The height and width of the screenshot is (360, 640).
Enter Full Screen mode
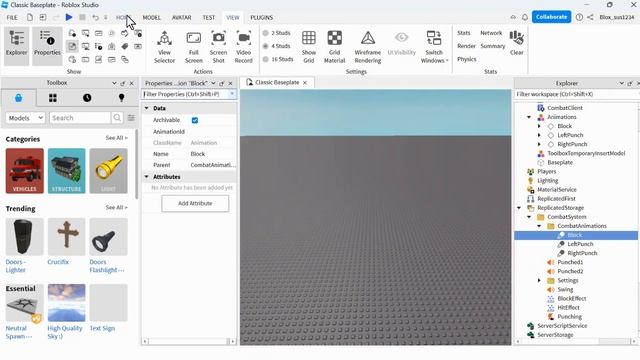(193, 47)
